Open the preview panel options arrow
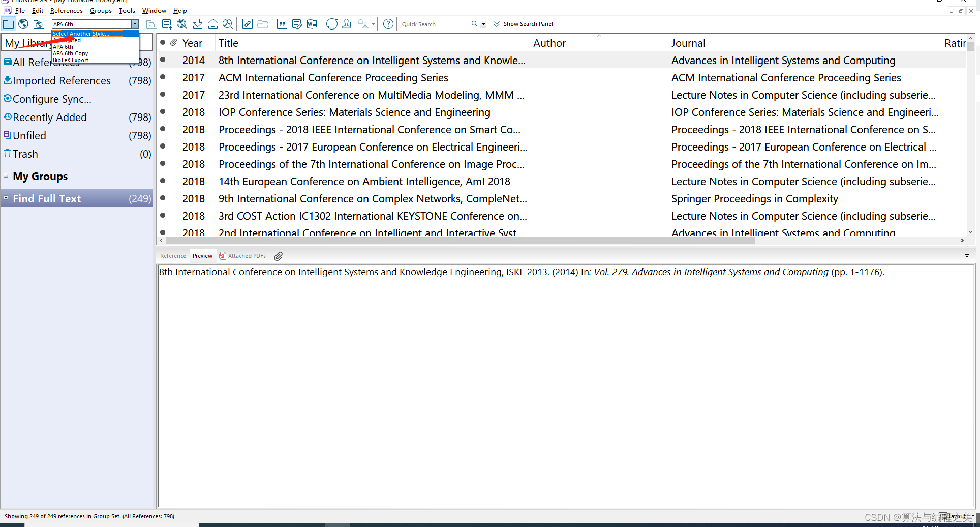The width and height of the screenshot is (980, 527). tap(967, 256)
